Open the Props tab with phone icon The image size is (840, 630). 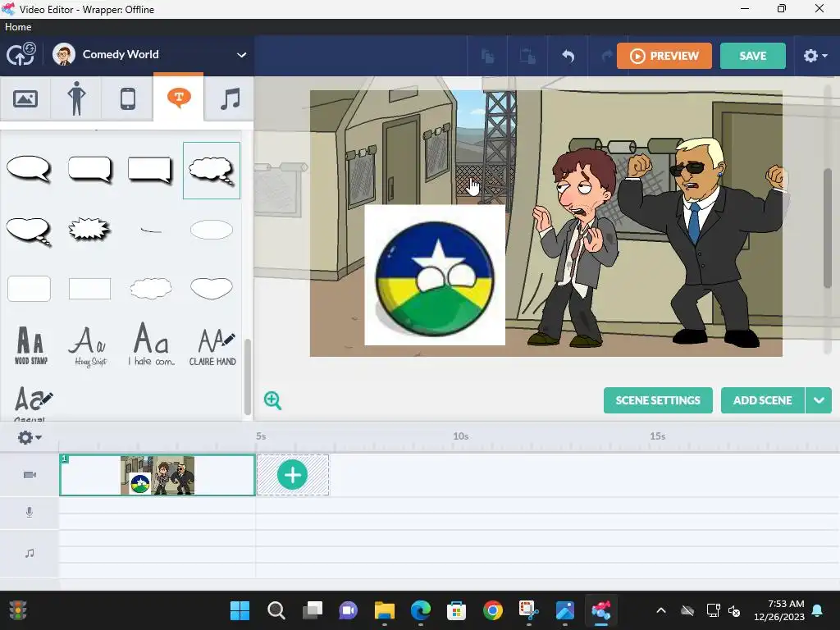click(x=127, y=98)
